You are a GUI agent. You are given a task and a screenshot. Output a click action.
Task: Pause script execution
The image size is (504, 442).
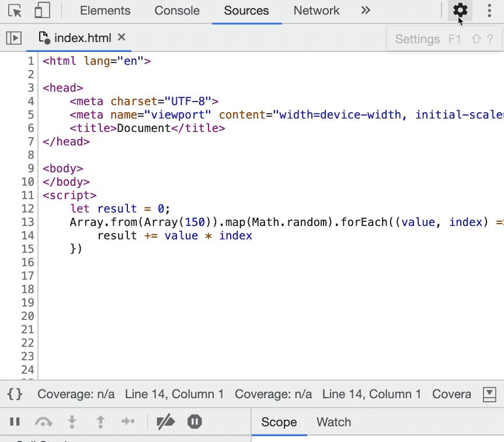pyautogui.click(x=15, y=422)
